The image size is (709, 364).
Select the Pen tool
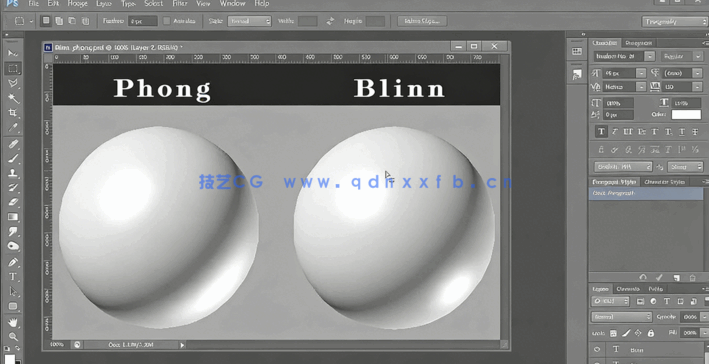tap(13, 262)
